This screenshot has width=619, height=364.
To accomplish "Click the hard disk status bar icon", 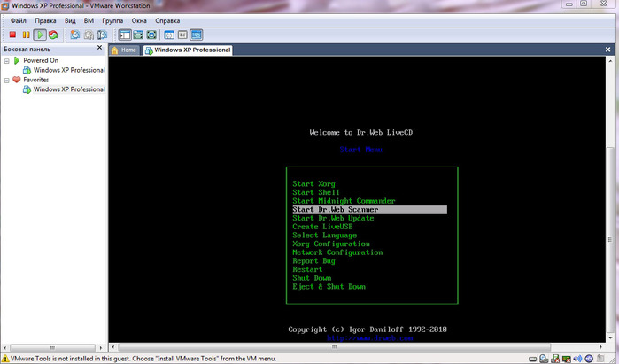I will (532, 359).
